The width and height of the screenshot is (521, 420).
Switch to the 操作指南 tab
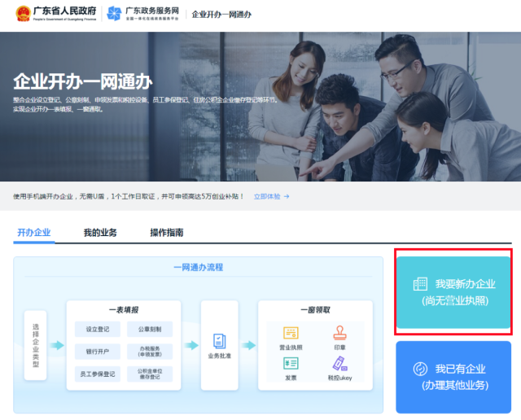pos(166,232)
